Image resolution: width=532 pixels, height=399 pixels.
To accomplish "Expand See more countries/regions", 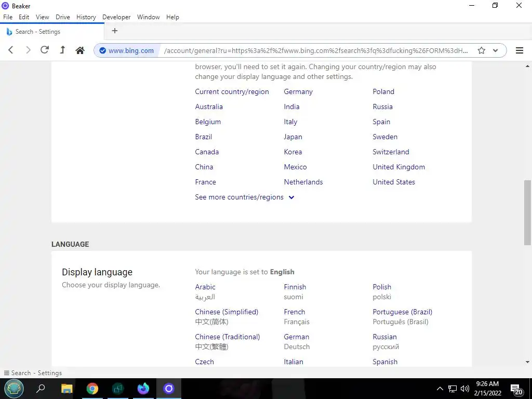I will click(244, 197).
